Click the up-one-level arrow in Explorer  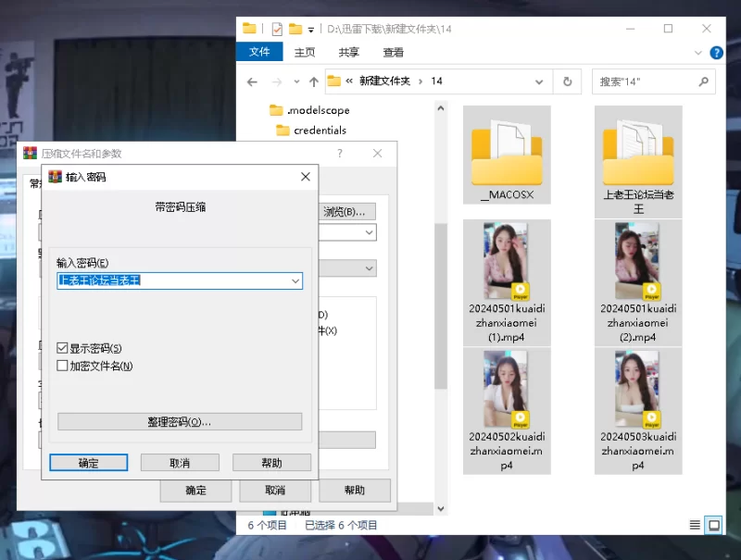click(313, 81)
